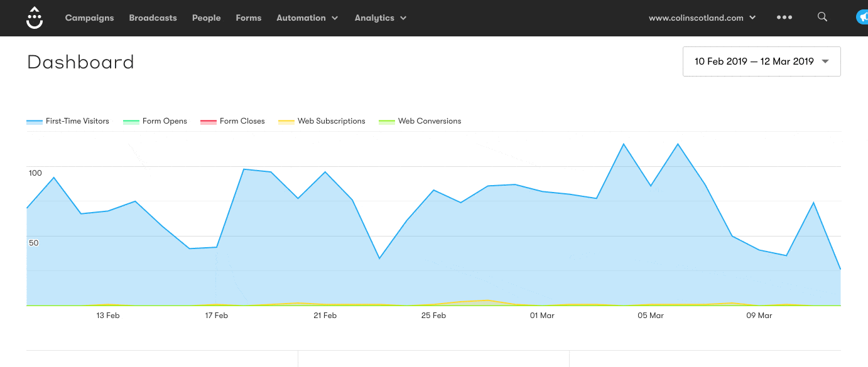Screen dimensions: 868x367
Task: Open the www.colinscotland.com account dropdown
Action: [x=702, y=18]
